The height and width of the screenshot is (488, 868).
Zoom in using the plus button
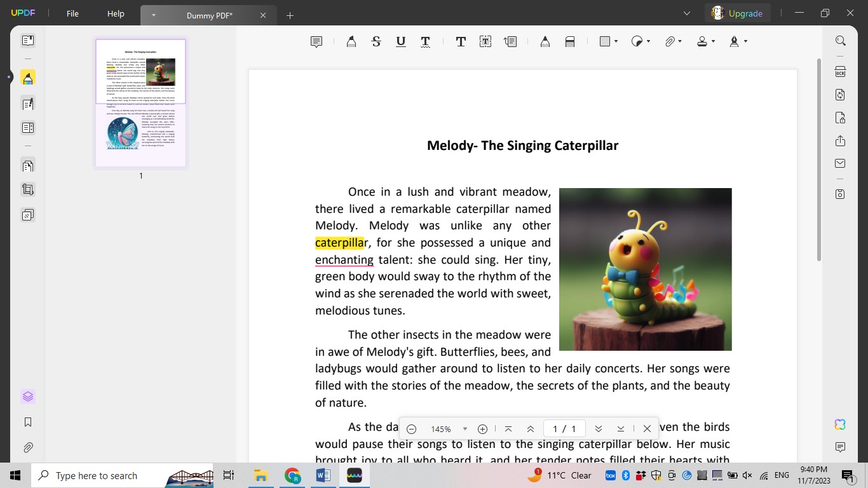482,429
